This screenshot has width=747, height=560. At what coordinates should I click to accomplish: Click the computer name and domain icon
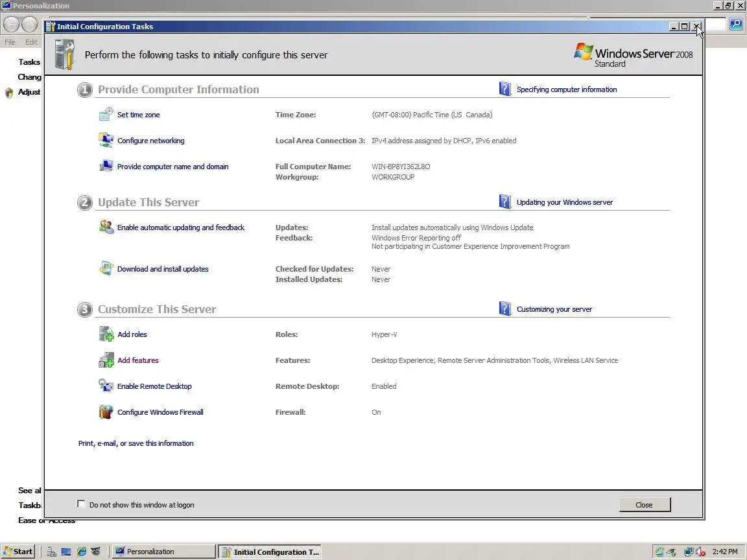106,166
